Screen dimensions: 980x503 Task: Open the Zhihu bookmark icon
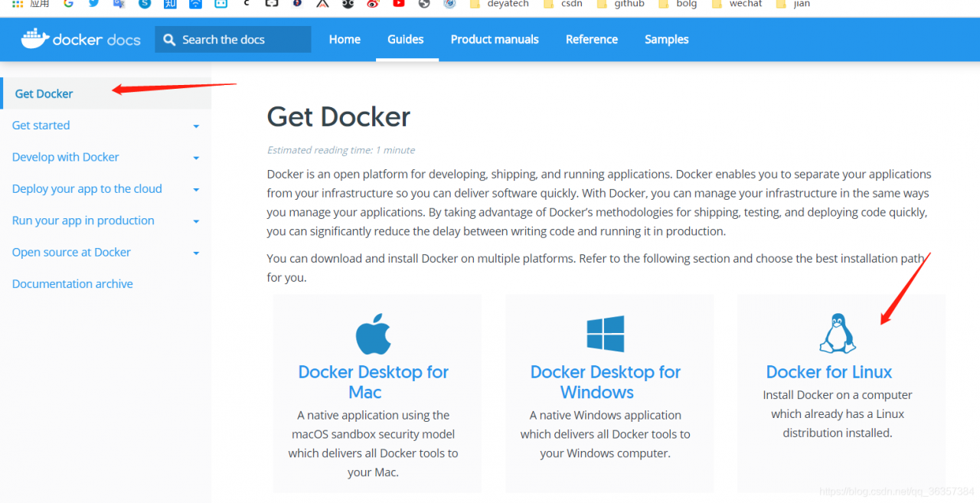pos(170,4)
